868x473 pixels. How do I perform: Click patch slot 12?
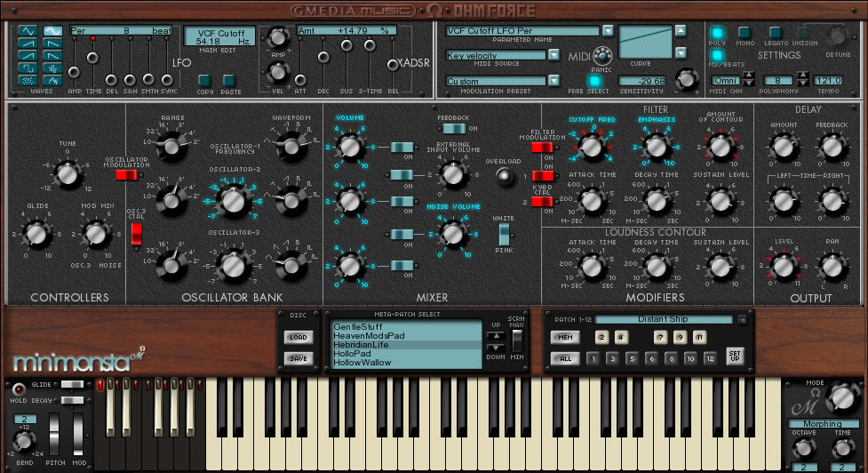point(710,358)
